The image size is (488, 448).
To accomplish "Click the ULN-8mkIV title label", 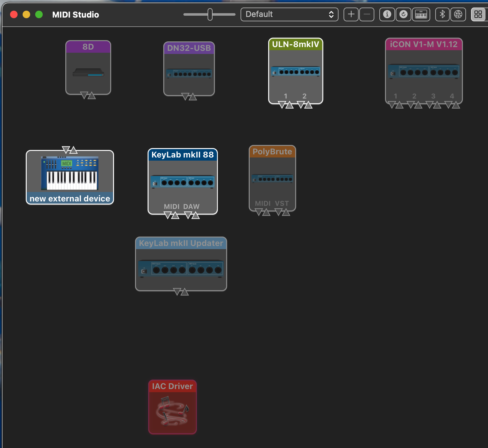I will [296, 44].
